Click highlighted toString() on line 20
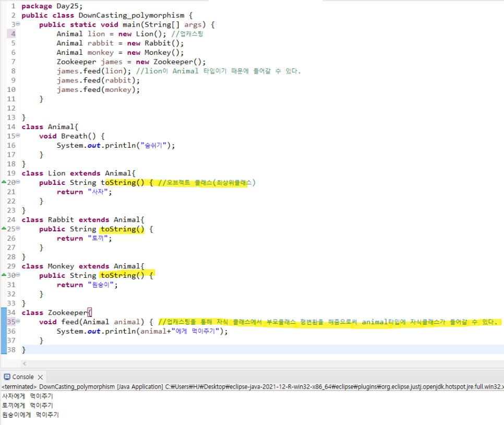504x425 pixels. tap(123, 182)
